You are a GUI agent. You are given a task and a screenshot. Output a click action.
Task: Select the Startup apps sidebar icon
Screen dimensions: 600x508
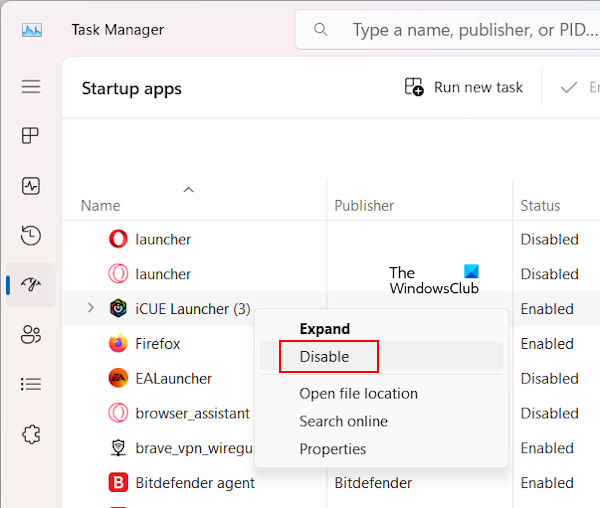[x=31, y=285]
